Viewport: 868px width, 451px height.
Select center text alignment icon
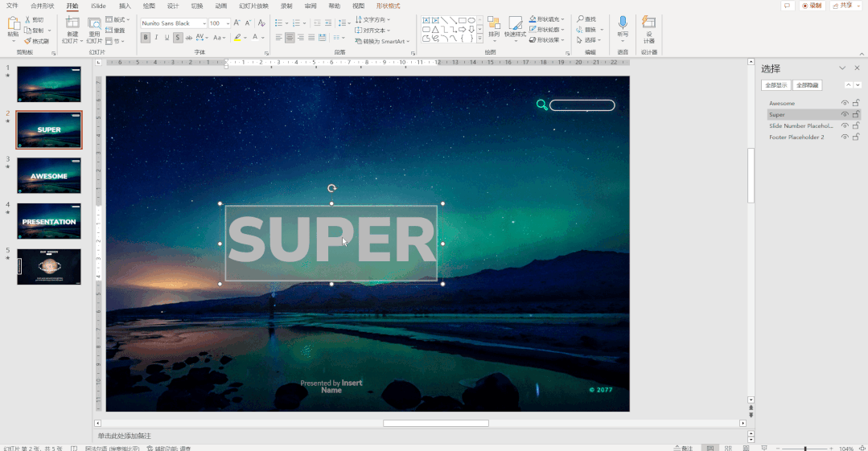(x=290, y=37)
